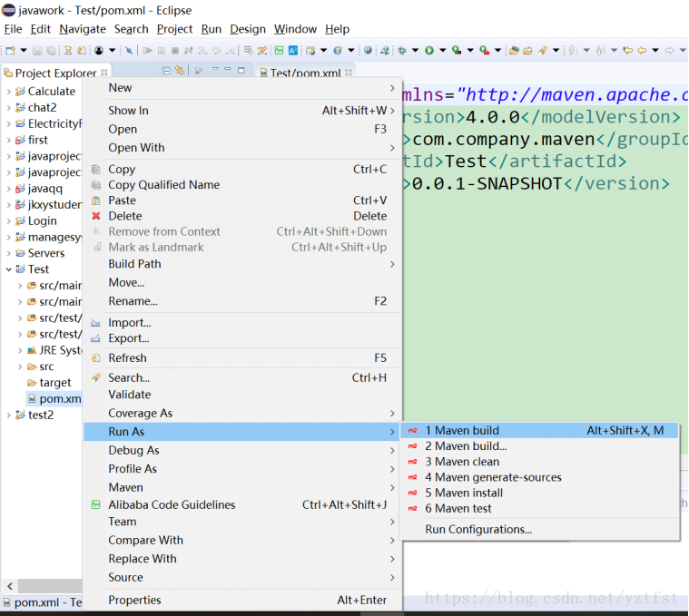This screenshot has width=689, height=616.
Task: Click the Open Type folder icon
Action: point(514,51)
